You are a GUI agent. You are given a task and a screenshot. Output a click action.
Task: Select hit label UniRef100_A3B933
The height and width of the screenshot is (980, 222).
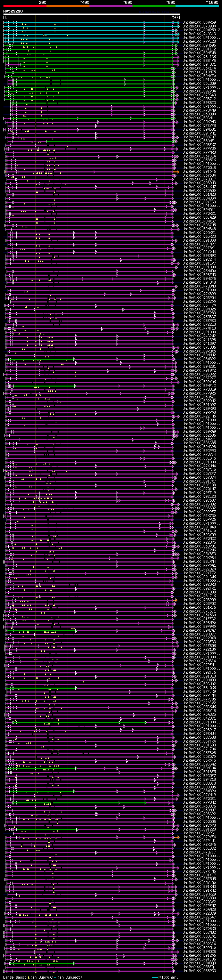pyautogui.click(x=199, y=971)
